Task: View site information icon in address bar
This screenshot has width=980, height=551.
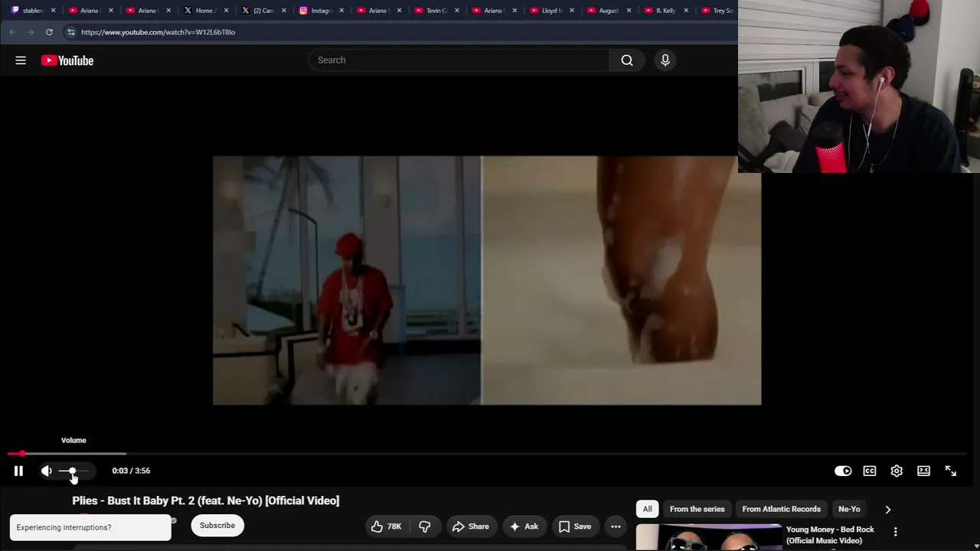Action: pyautogui.click(x=70, y=32)
